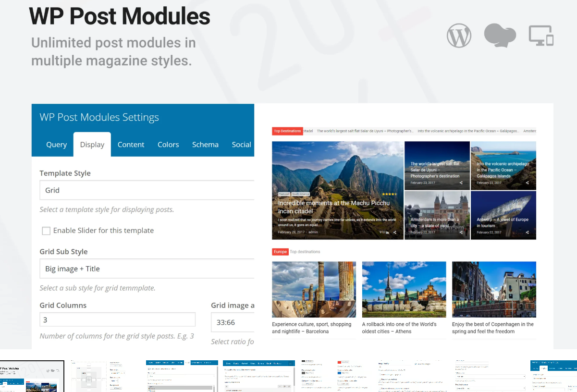Select the last gallery thumbnail in the strip
The width and height of the screenshot is (577, 392).
553,376
